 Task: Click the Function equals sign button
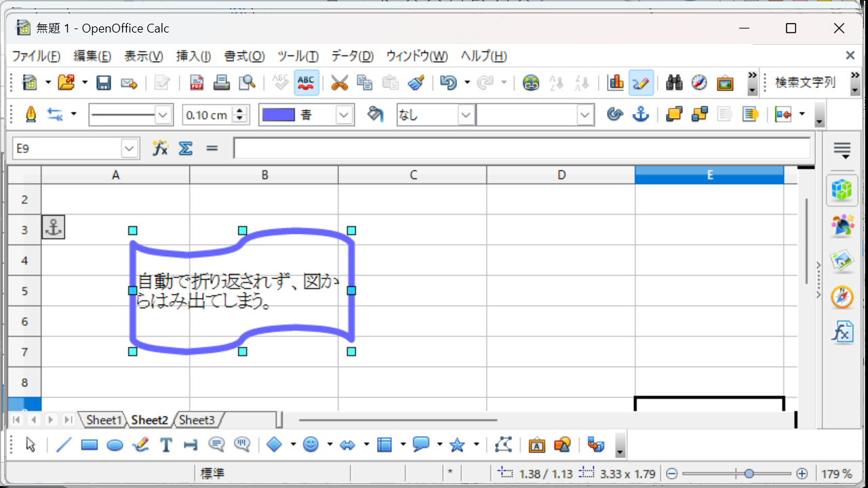coord(212,148)
